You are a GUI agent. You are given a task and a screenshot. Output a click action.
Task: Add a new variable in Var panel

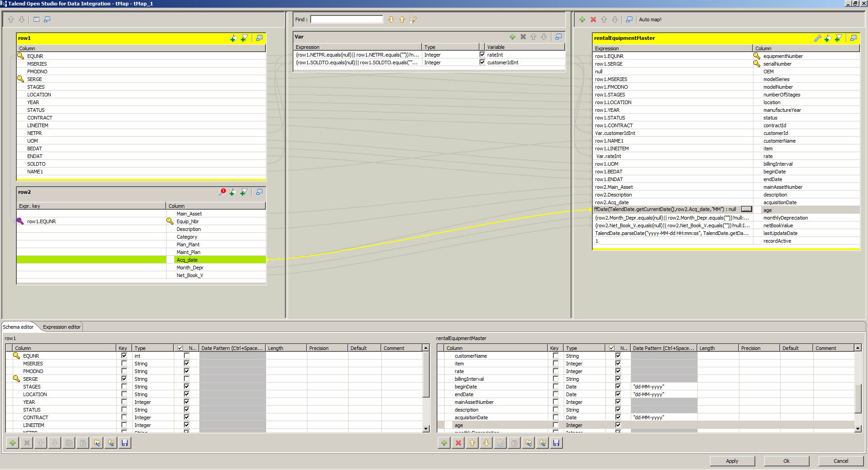point(513,37)
